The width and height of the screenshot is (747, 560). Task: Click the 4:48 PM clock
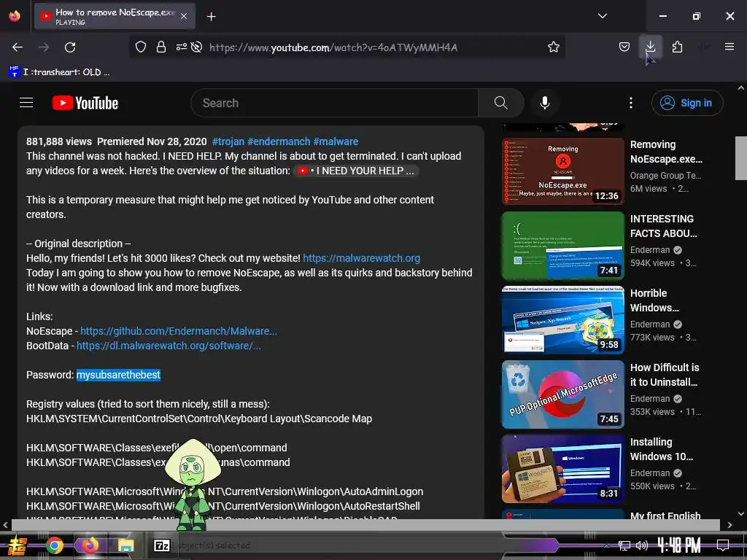(678, 545)
